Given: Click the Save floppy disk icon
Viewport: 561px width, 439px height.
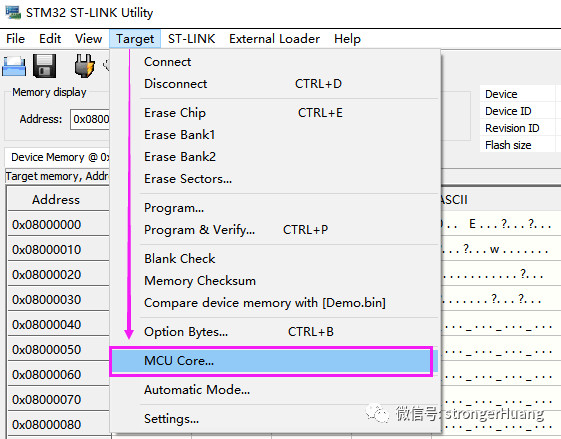Looking at the screenshot, I should click(x=45, y=66).
